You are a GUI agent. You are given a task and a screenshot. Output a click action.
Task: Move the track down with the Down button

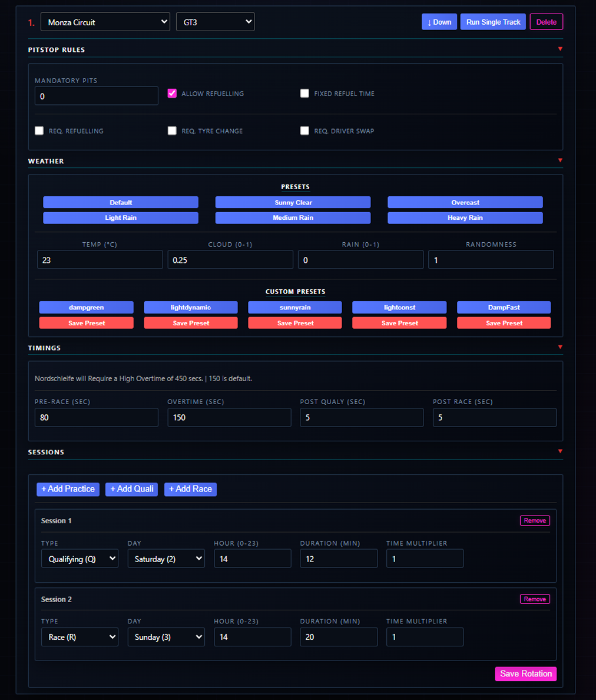[x=439, y=22]
